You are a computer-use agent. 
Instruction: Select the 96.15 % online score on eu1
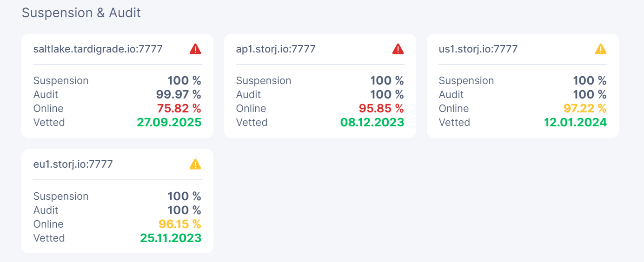click(x=180, y=224)
